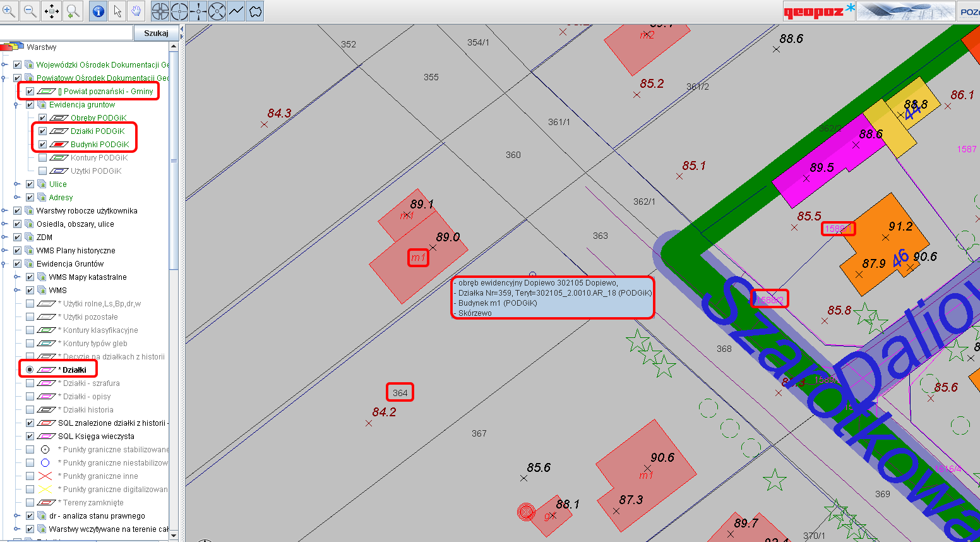
Task: Enable the Kontury PODGiK layer checkbox
Action: click(x=42, y=158)
